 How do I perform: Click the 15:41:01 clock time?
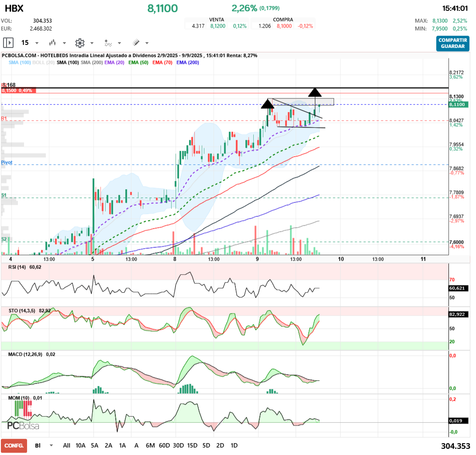455,8
